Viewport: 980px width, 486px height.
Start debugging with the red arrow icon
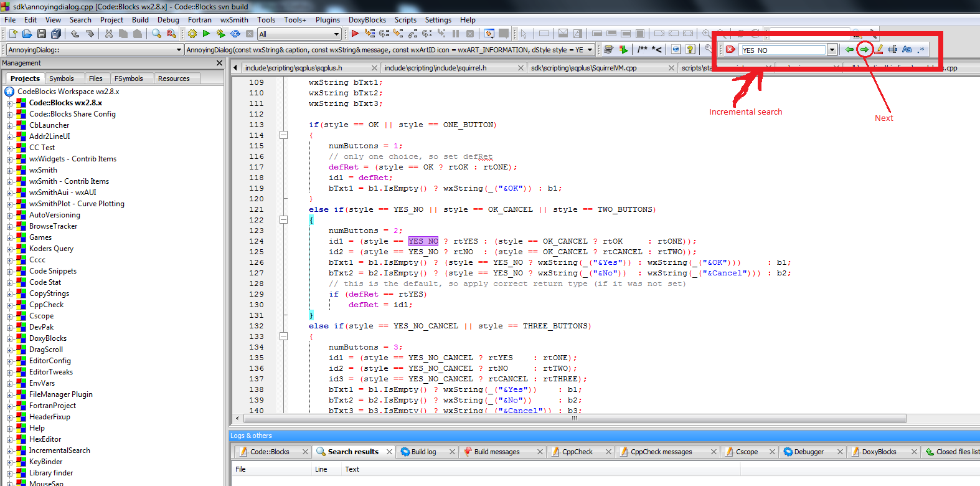point(355,34)
